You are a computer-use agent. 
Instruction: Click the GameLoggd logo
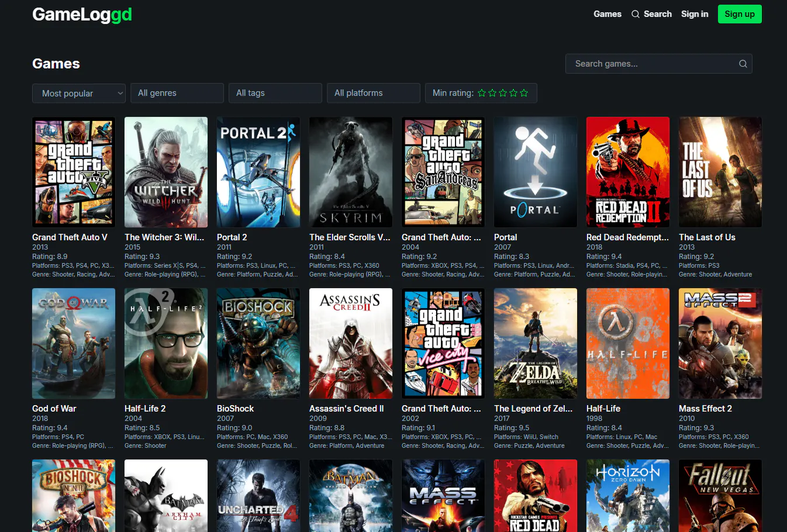coord(82,14)
